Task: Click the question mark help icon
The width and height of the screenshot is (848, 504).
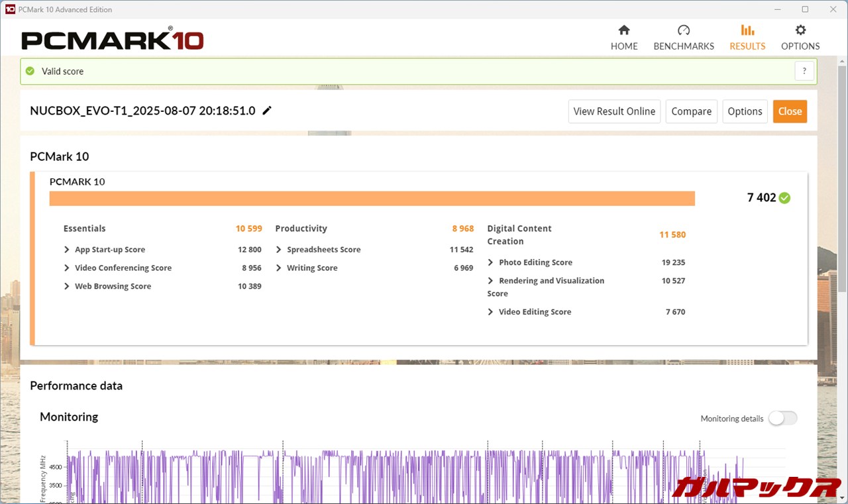Action: coord(804,72)
